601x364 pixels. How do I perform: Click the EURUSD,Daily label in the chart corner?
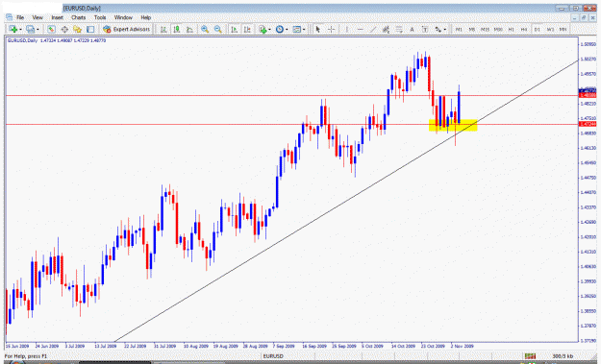point(23,40)
